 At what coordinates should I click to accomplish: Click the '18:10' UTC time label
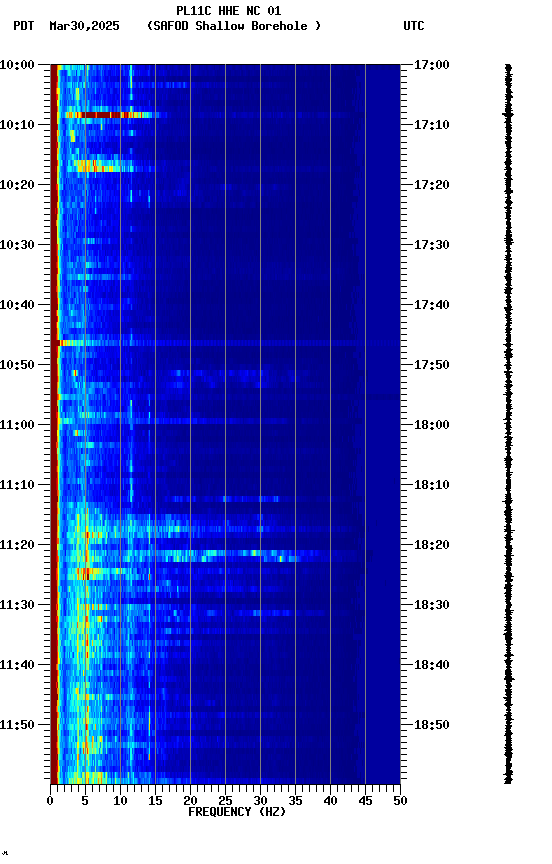pyautogui.click(x=432, y=485)
